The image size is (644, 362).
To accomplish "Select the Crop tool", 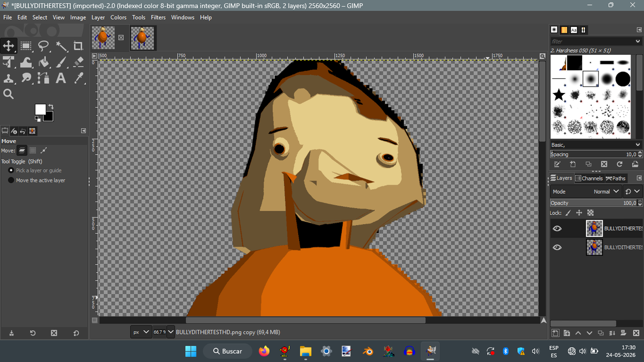I will click(x=78, y=46).
